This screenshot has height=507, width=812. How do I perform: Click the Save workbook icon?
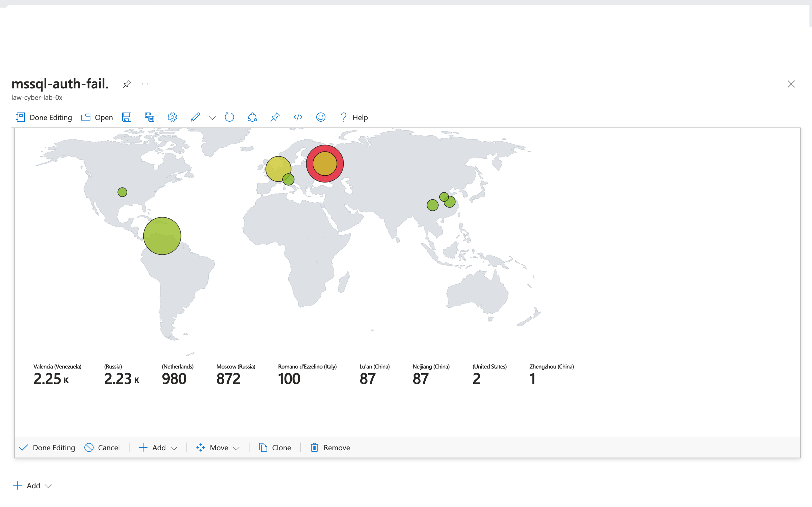click(x=127, y=117)
